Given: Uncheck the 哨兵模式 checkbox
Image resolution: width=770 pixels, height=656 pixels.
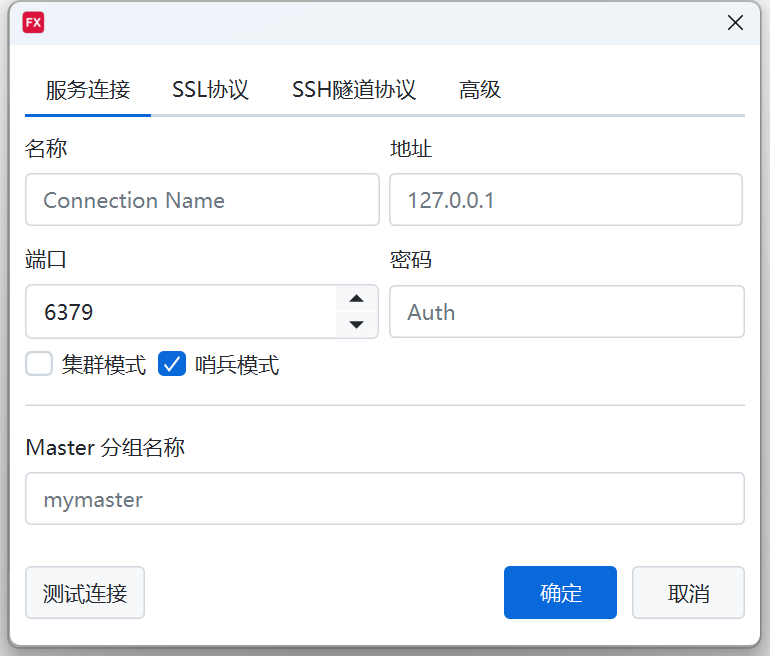Looking at the screenshot, I should click(172, 364).
